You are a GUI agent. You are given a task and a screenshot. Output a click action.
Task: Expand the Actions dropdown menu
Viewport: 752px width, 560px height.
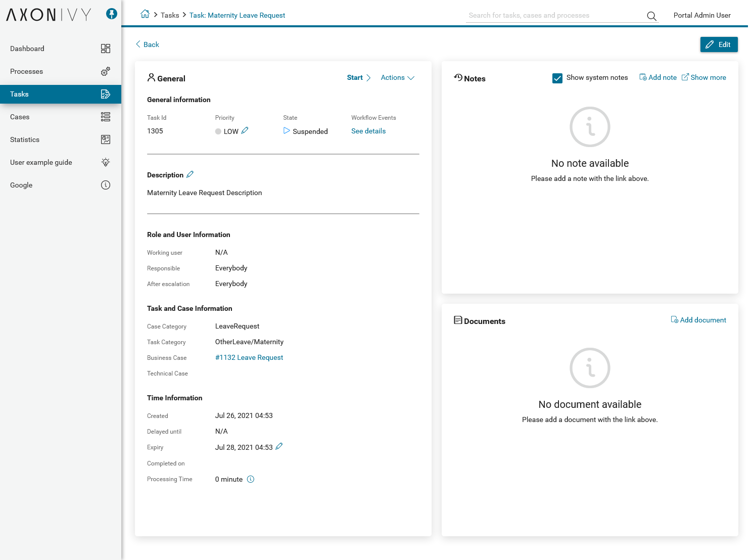click(397, 78)
